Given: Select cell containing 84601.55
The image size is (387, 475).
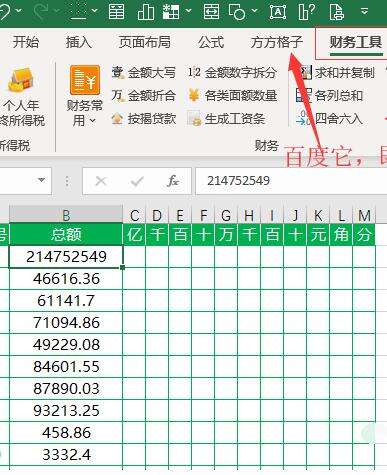Looking at the screenshot, I should (x=66, y=367).
